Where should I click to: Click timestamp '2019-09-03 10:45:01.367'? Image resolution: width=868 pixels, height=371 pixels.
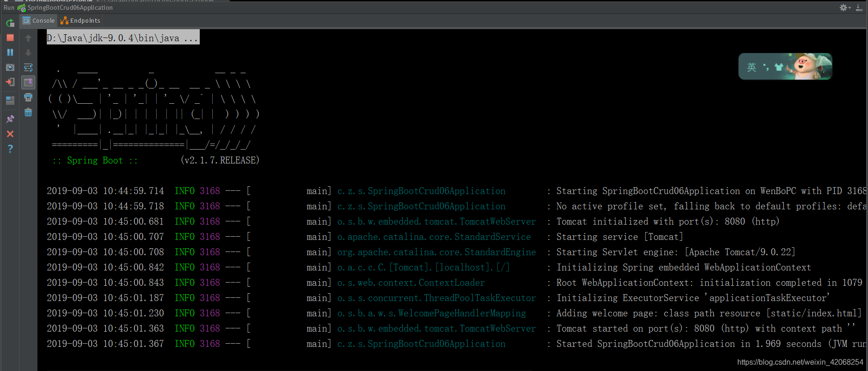click(x=105, y=344)
